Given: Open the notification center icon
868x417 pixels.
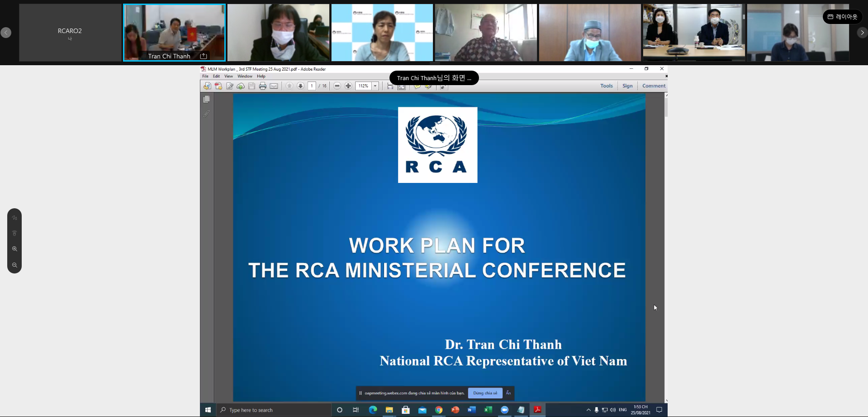Looking at the screenshot, I should [659, 410].
